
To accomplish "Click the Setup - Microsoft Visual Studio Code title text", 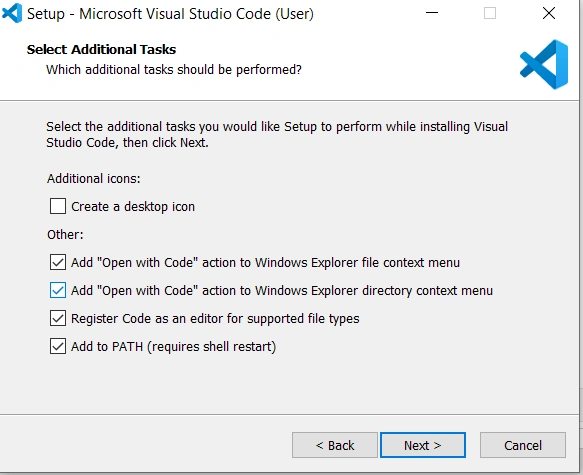I will [x=170, y=14].
